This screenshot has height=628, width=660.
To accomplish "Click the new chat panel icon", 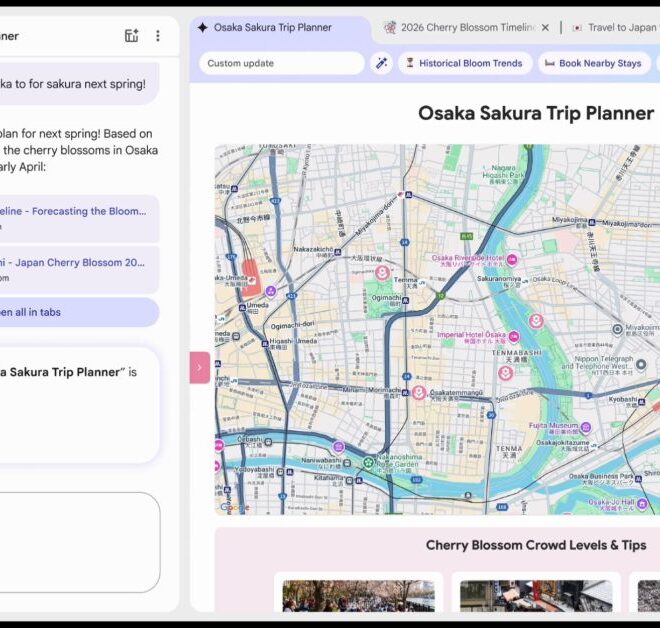I will [x=132, y=36].
